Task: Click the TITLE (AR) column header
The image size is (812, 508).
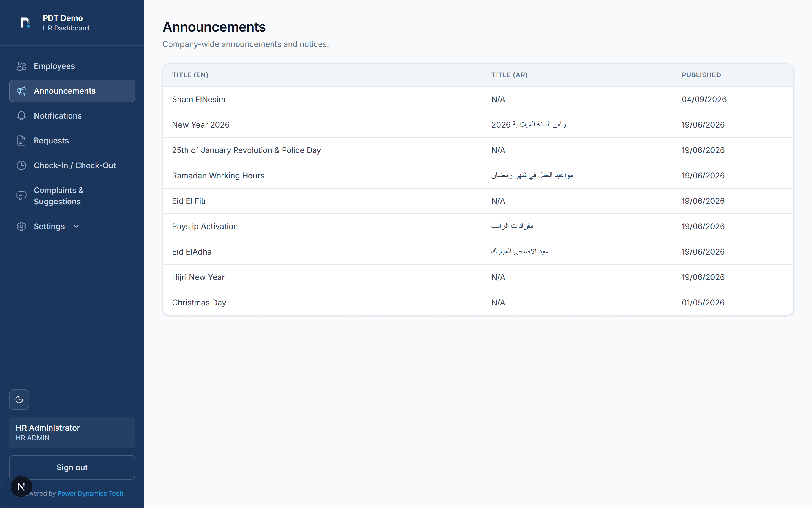Action: [509, 75]
